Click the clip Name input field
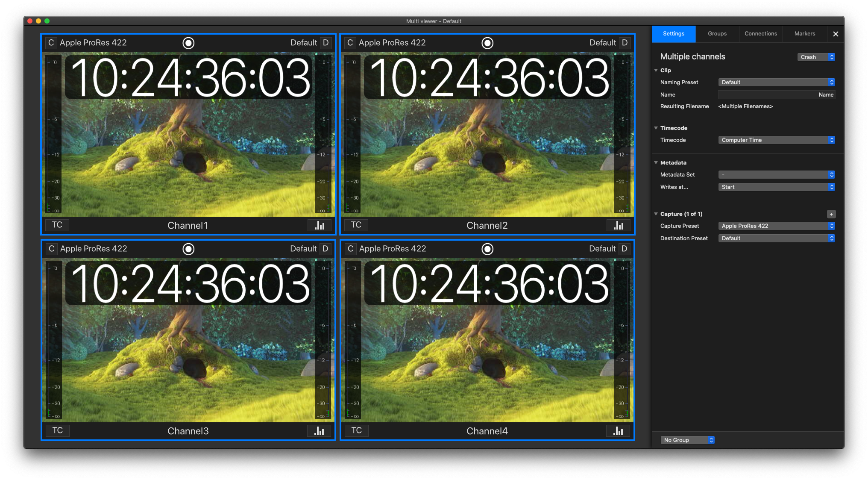Screen dimensions: 868x480 [777, 94]
